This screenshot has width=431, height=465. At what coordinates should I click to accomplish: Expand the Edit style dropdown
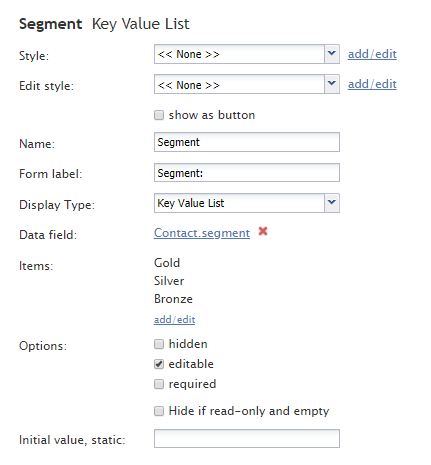pos(332,84)
